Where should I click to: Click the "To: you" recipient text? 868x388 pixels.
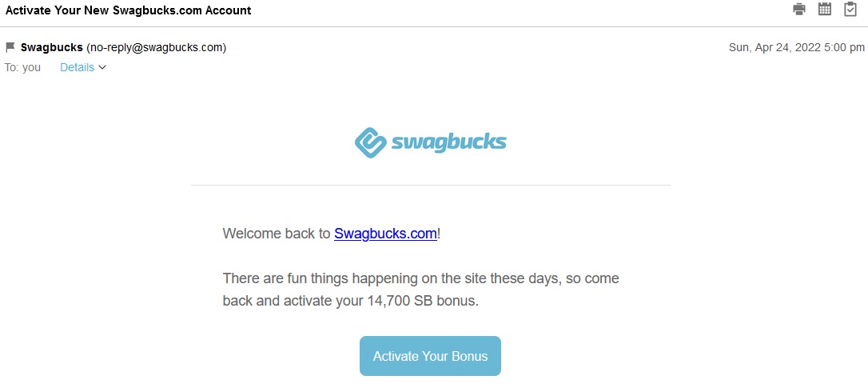22,68
